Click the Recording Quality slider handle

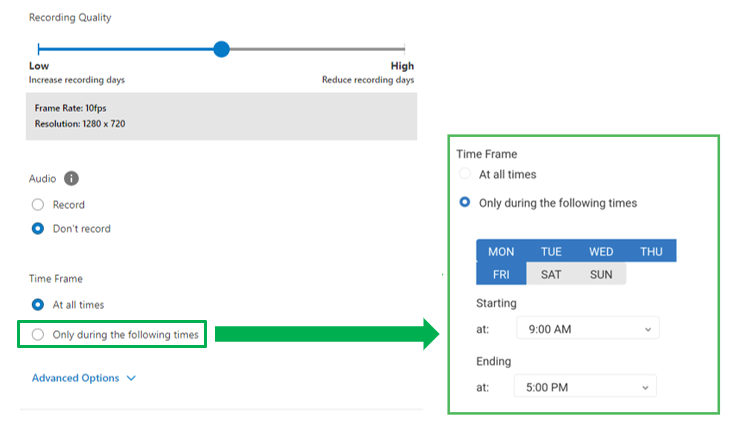221,49
